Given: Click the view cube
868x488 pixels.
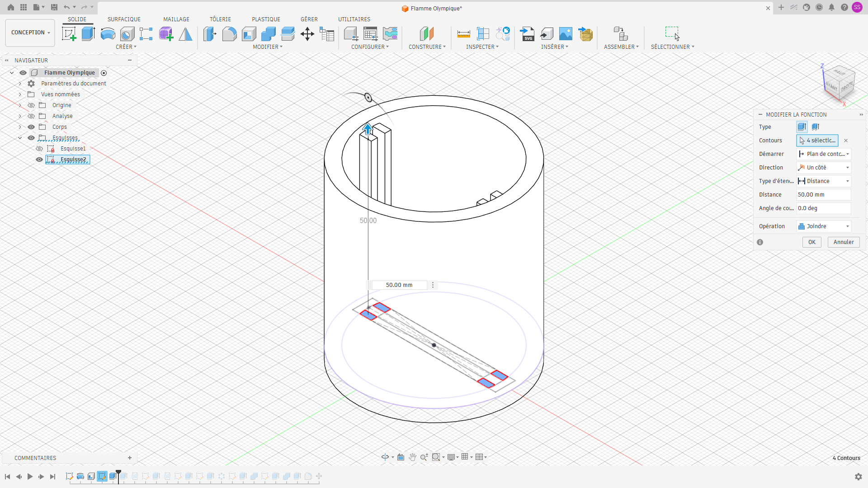Looking at the screenshot, I should click(840, 84).
